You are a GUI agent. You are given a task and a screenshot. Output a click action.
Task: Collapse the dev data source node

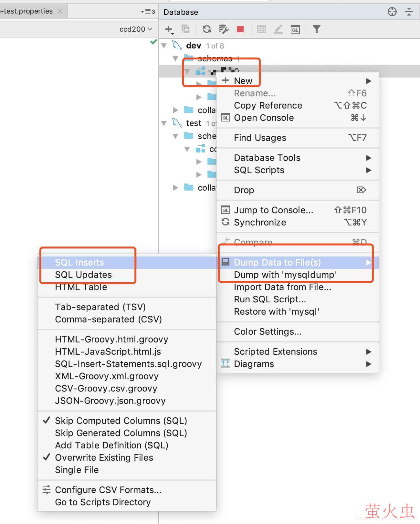[x=164, y=46]
